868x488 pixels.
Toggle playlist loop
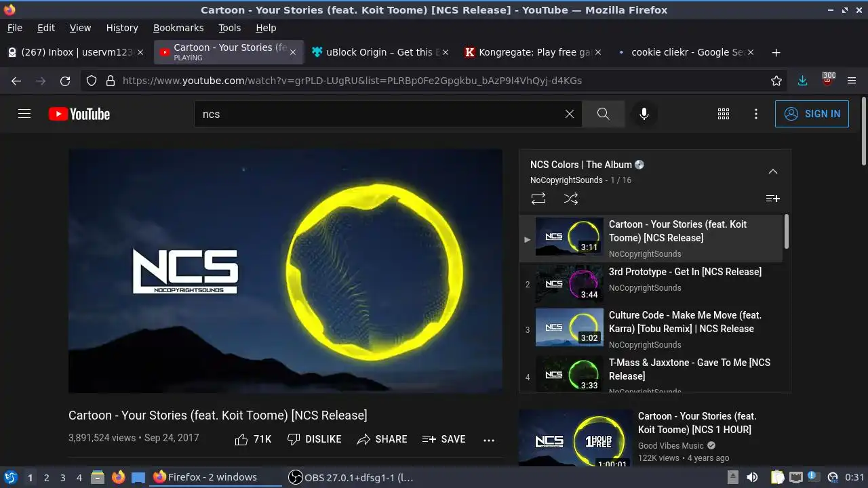538,199
